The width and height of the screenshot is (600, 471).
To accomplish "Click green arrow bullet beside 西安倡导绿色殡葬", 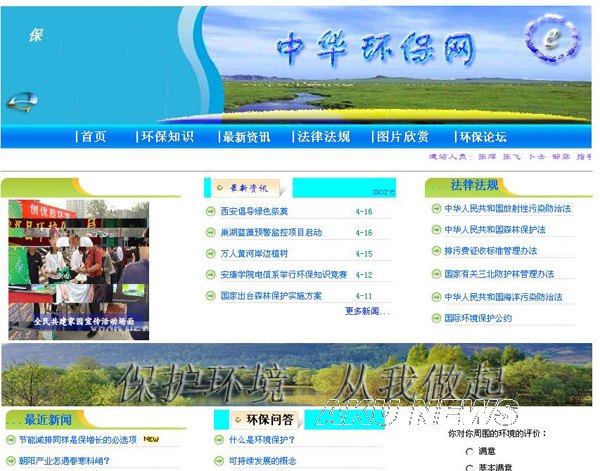I will click(210, 212).
